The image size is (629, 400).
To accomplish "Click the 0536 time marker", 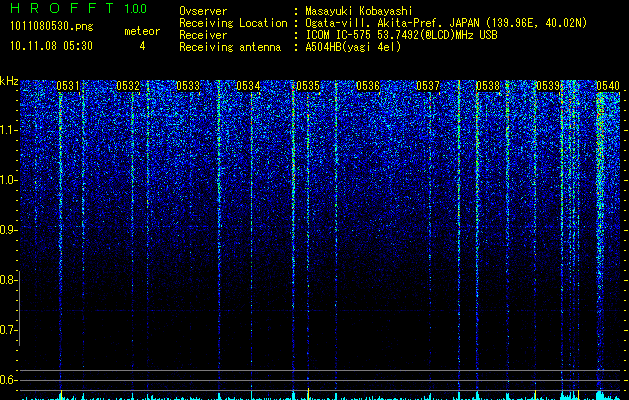I will click(x=368, y=86).
